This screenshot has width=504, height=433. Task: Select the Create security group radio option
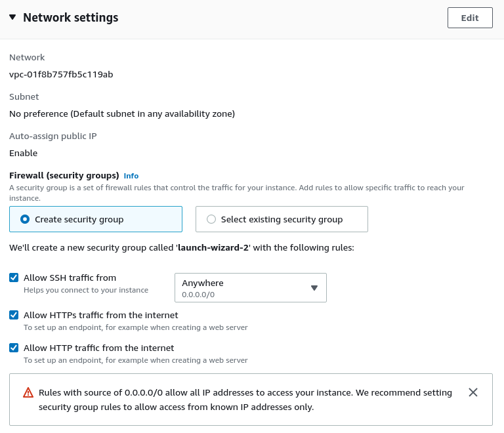click(x=25, y=219)
